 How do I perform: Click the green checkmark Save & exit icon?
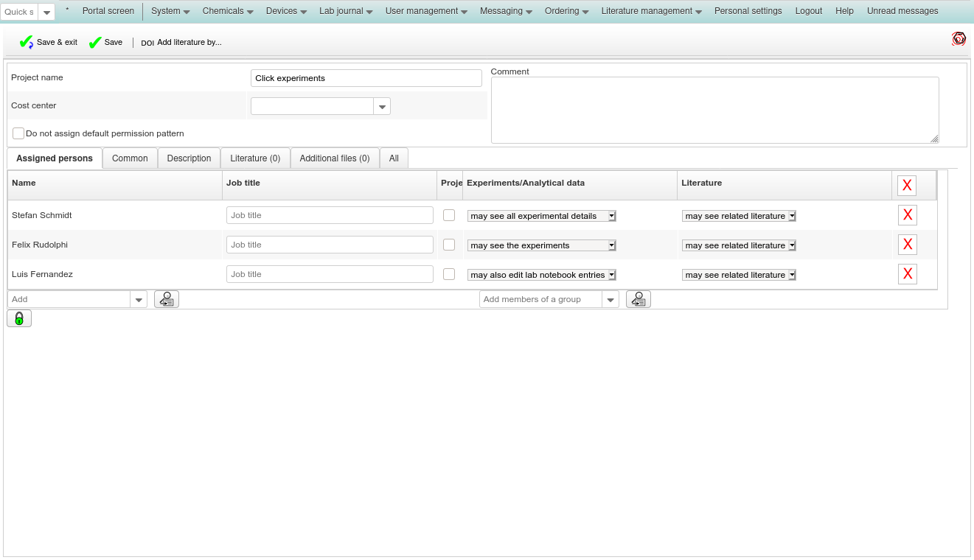pos(27,43)
